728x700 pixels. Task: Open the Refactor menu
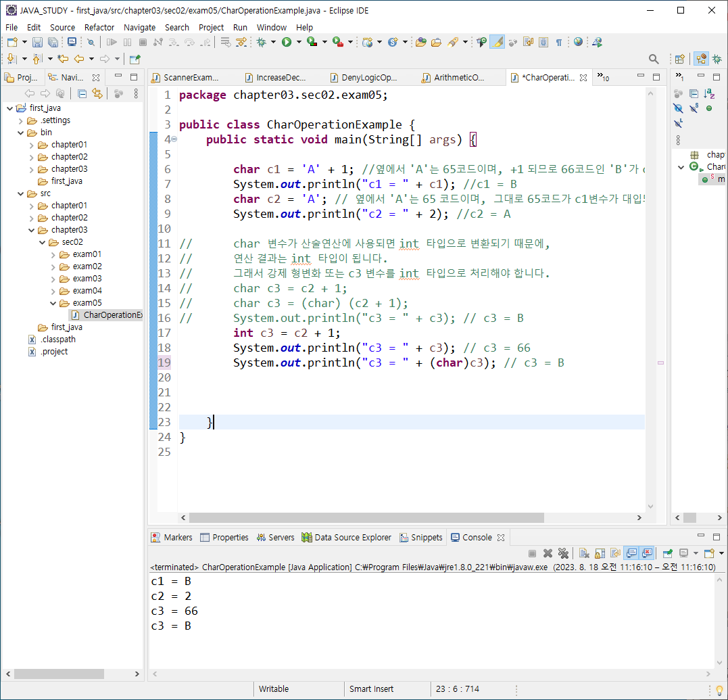[x=99, y=28]
